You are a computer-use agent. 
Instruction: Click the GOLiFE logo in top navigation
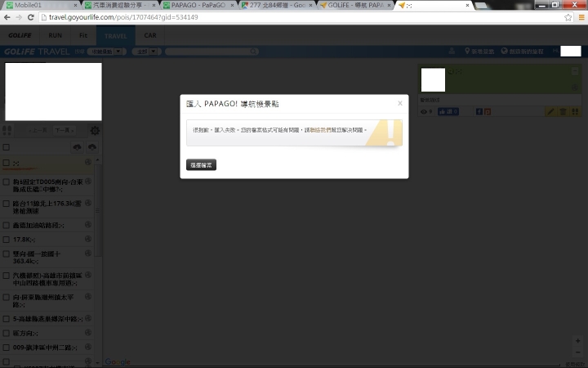(x=20, y=35)
